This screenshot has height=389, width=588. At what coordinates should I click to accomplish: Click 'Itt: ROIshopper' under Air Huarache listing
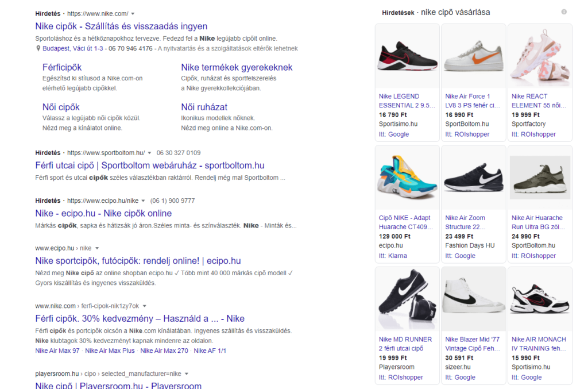click(533, 256)
